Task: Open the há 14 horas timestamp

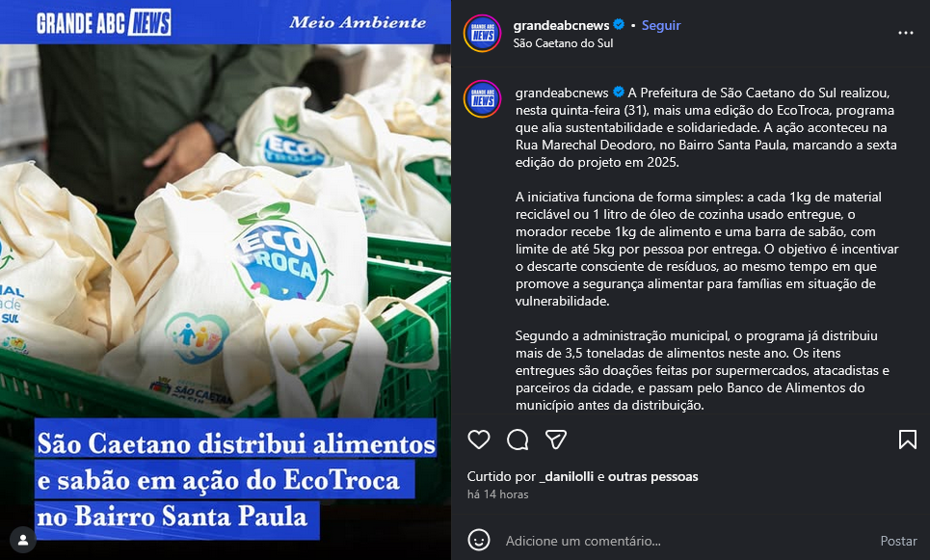Action: (497, 494)
